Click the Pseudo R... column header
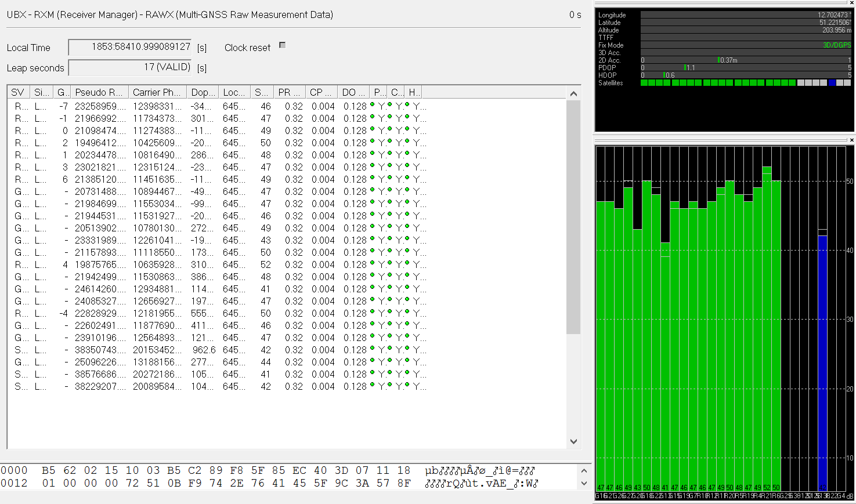The width and height of the screenshot is (856, 504). pos(99,92)
